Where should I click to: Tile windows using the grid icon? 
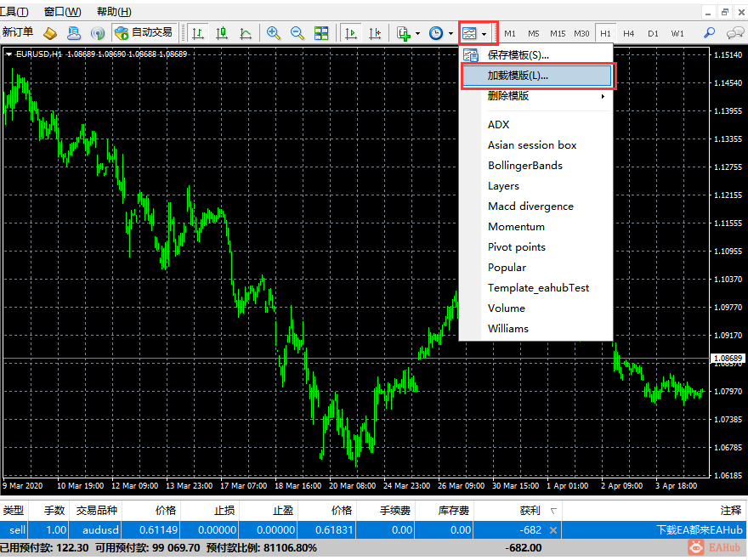tap(321, 33)
